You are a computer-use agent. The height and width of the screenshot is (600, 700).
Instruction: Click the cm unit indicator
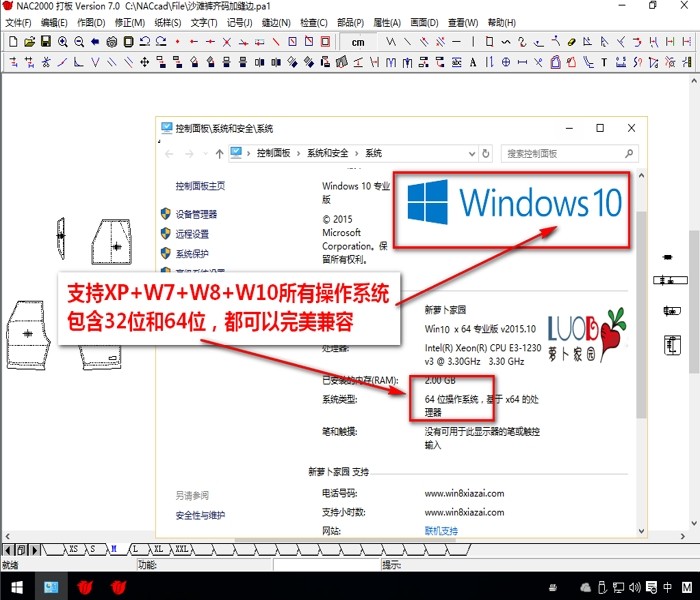click(358, 42)
